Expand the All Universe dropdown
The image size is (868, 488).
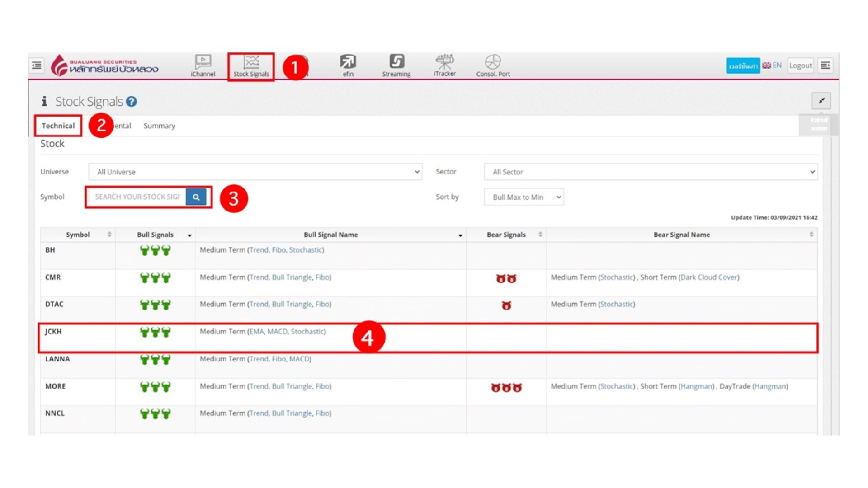(255, 172)
